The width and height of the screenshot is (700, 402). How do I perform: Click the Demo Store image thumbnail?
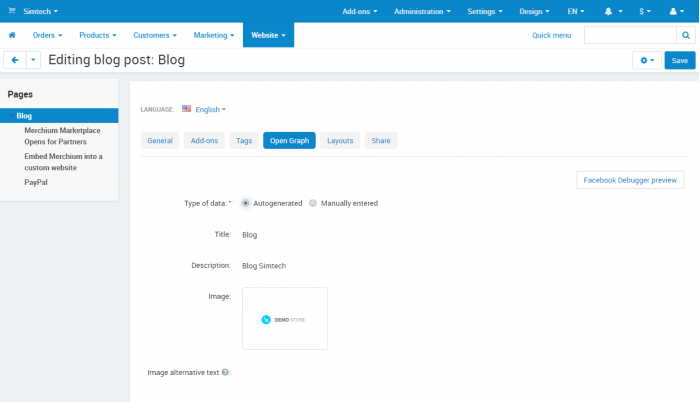point(285,318)
